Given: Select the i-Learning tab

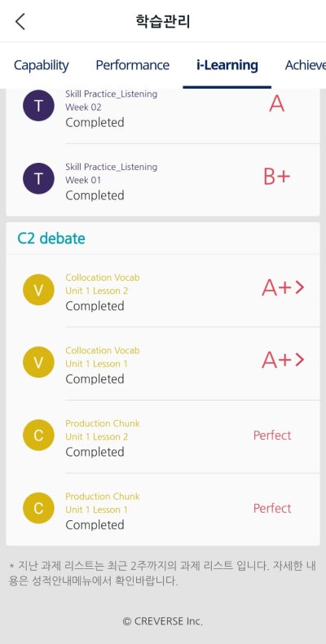Looking at the screenshot, I should [227, 65].
